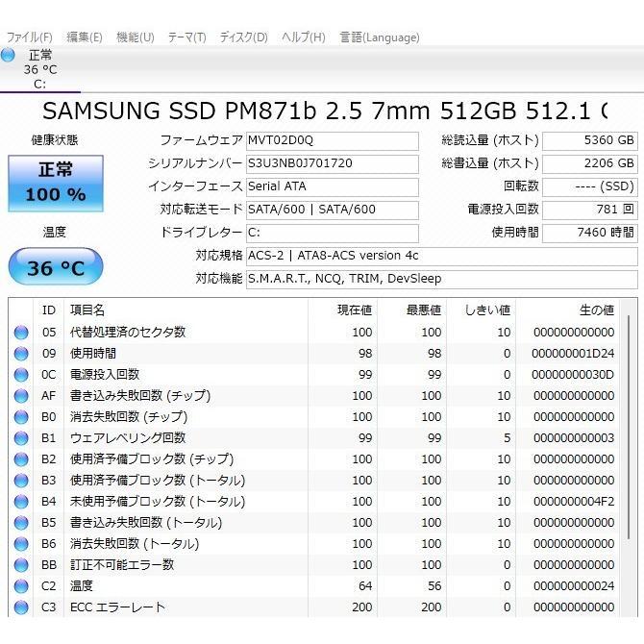Open the ディスク(D) menu

point(243,37)
